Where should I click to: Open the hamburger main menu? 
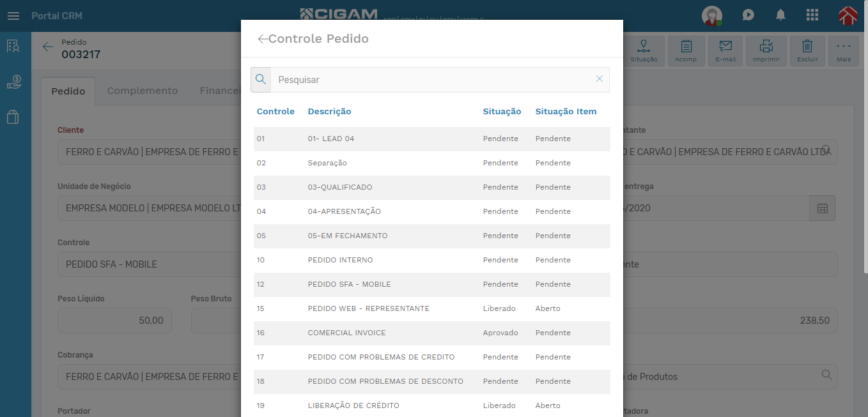tap(13, 16)
